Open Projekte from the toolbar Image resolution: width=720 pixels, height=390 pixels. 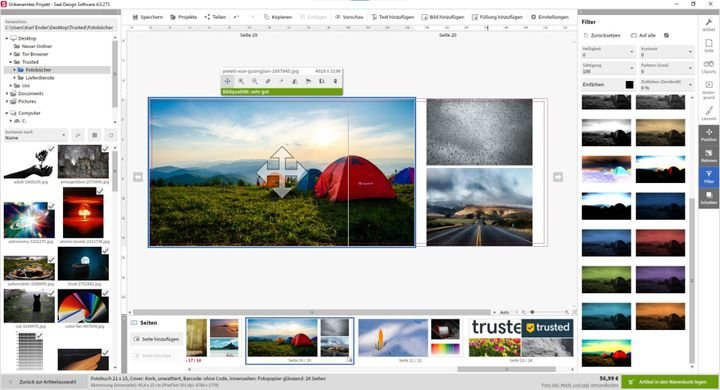[x=183, y=17]
